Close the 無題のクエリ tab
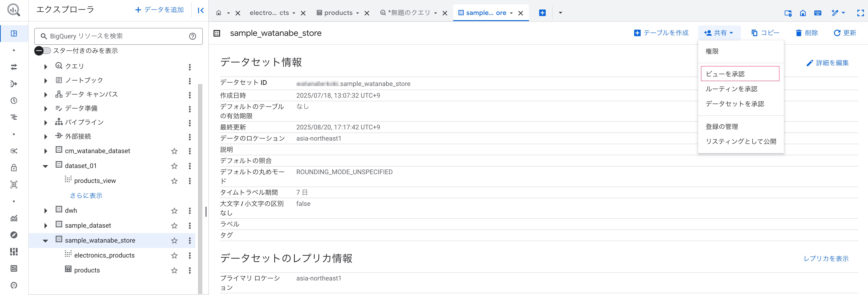The image size is (868, 295). (445, 13)
